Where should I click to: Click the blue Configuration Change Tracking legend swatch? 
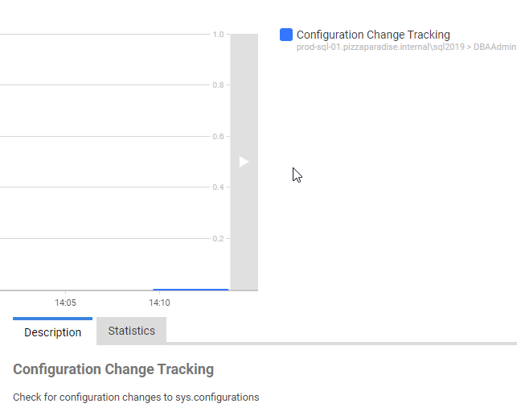click(x=285, y=35)
